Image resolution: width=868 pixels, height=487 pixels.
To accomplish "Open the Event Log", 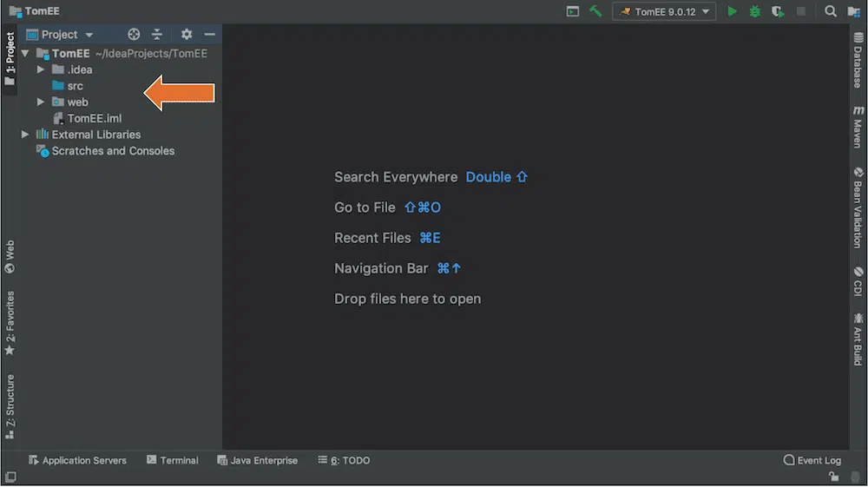I will pos(812,460).
